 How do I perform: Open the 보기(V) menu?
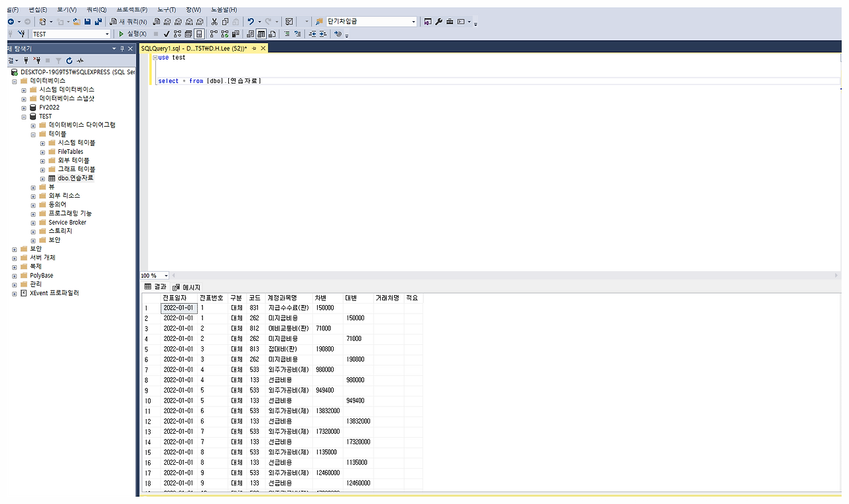[x=66, y=9]
